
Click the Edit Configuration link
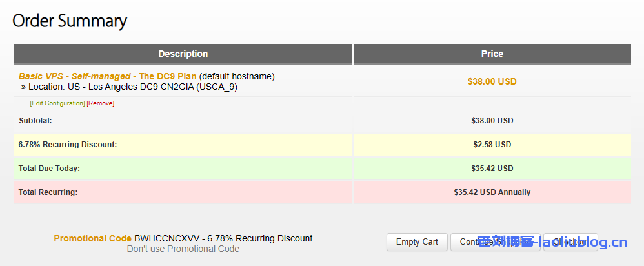(x=57, y=103)
